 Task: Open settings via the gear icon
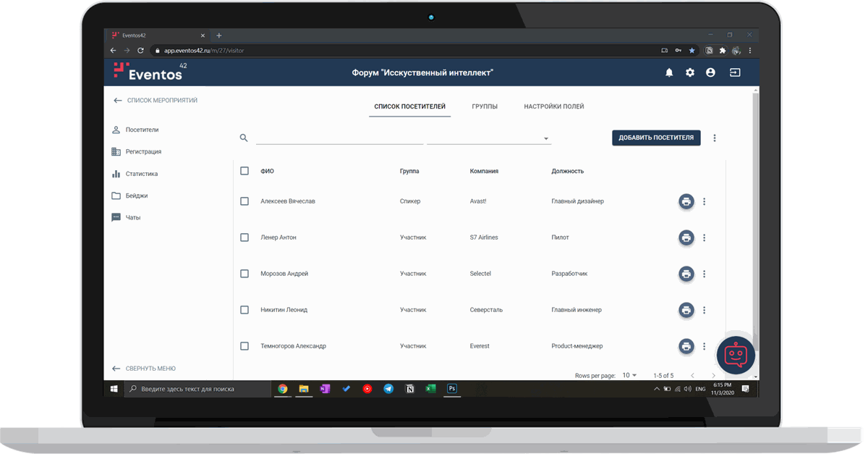(690, 72)
